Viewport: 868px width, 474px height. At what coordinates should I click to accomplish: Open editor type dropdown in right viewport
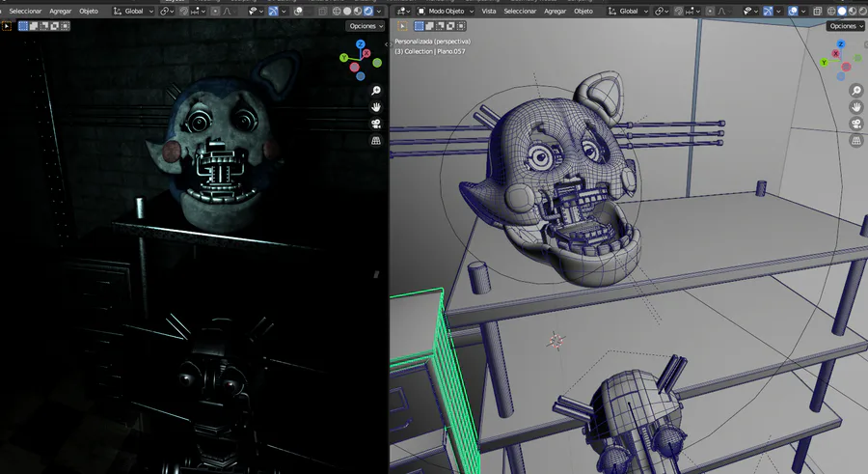tap(403, 11)
